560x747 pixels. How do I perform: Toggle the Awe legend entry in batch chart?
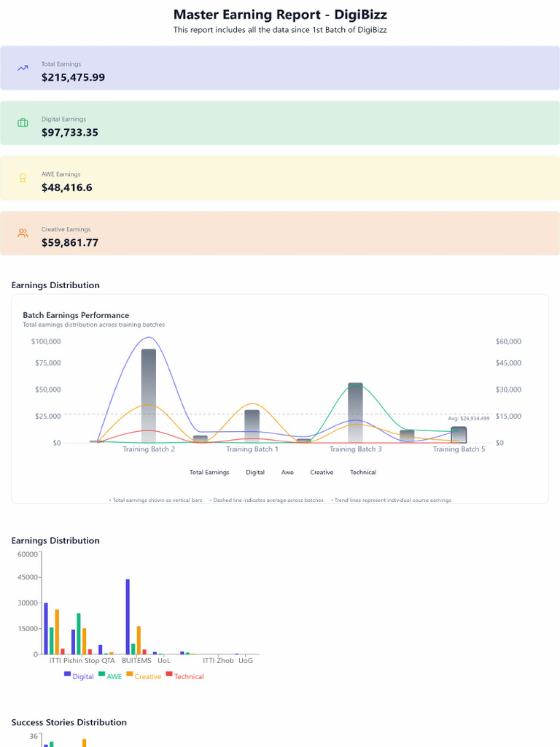click(x=287, y=472)
